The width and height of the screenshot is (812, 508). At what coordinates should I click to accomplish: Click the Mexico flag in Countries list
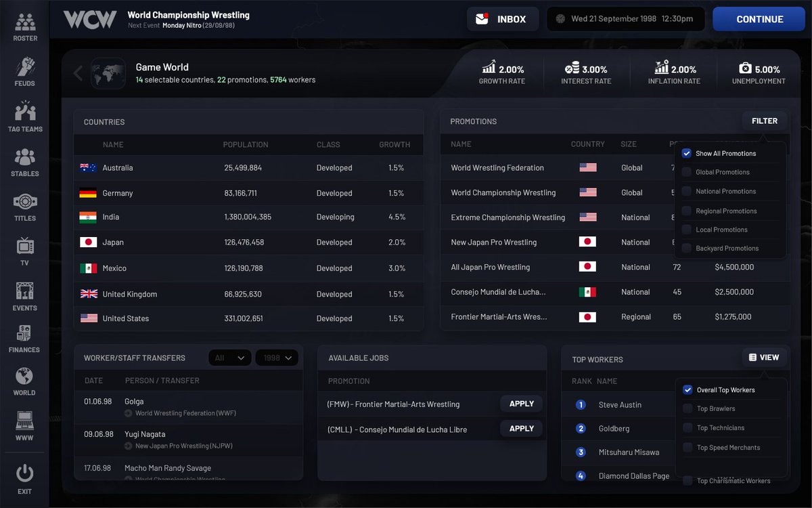pyautogui.click(x=88, y=268)
